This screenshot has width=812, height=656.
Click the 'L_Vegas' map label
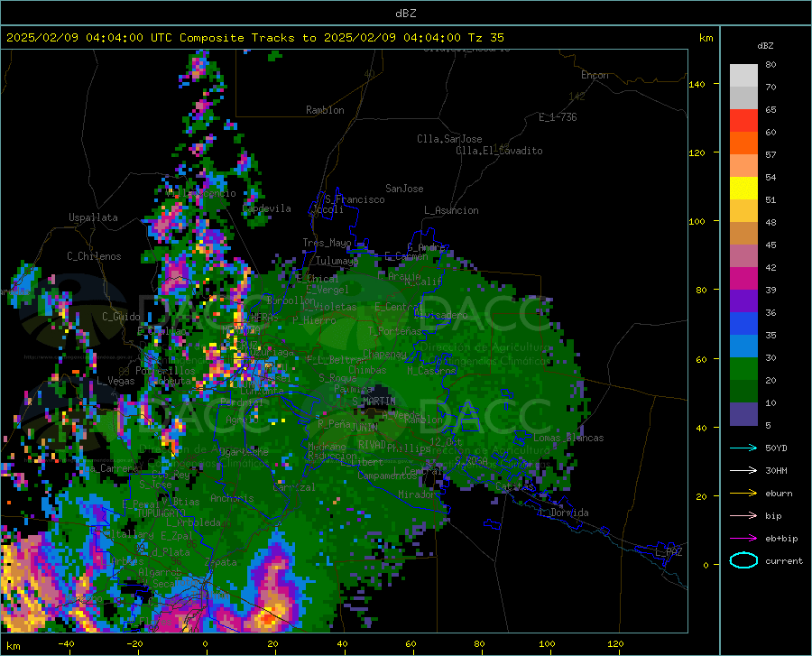pos(115,381)
